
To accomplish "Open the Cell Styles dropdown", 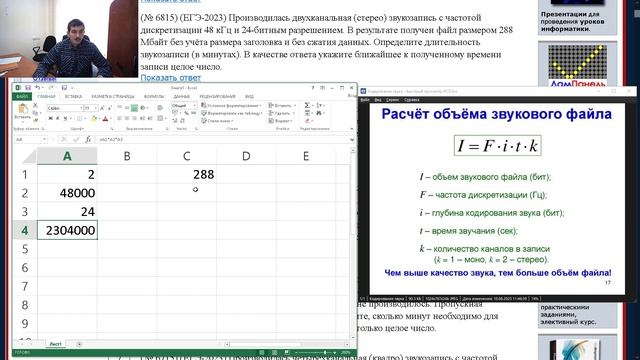I will tap(217, 121).
